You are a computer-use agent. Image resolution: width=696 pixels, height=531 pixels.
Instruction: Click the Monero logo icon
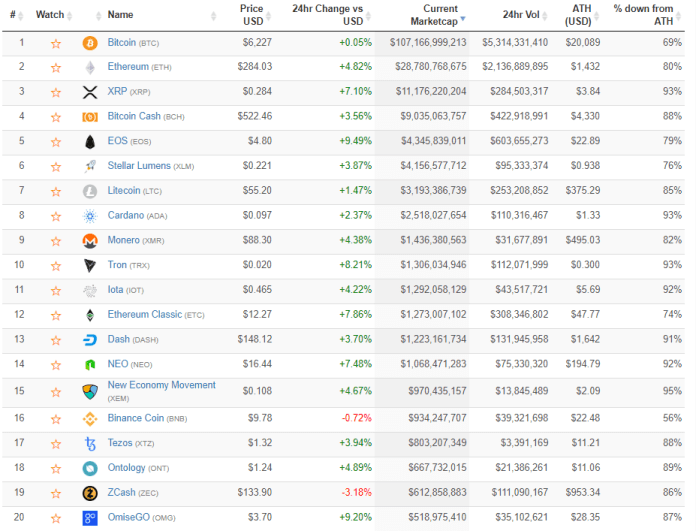(x=90, y=241)
